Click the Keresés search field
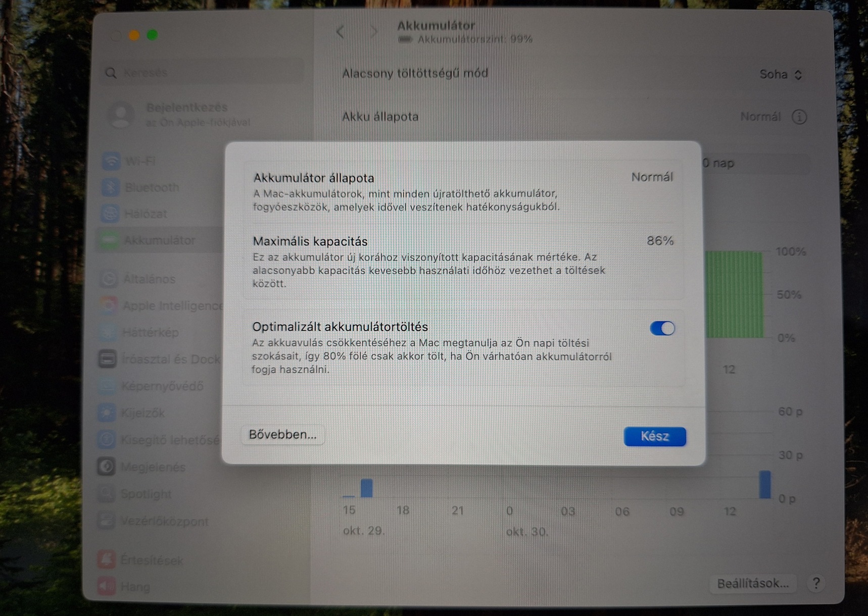The width and height of the screenshot is (868, 616). pos(203,73)
